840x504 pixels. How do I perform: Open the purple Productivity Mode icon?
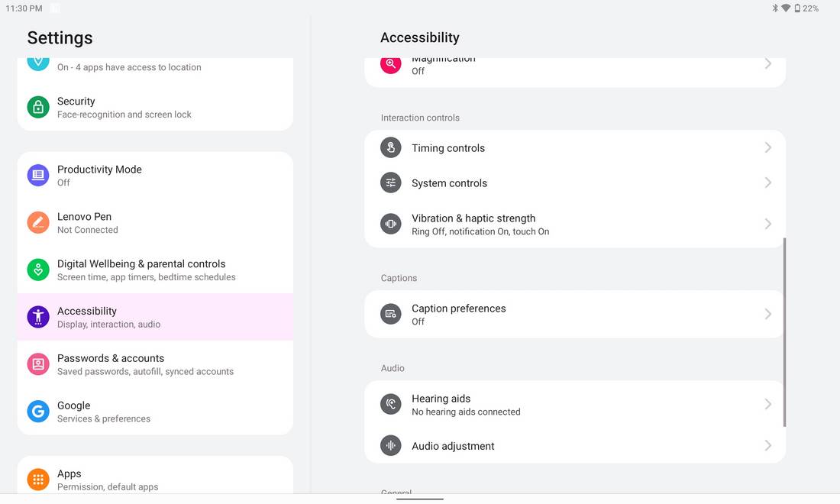point(38,175)
